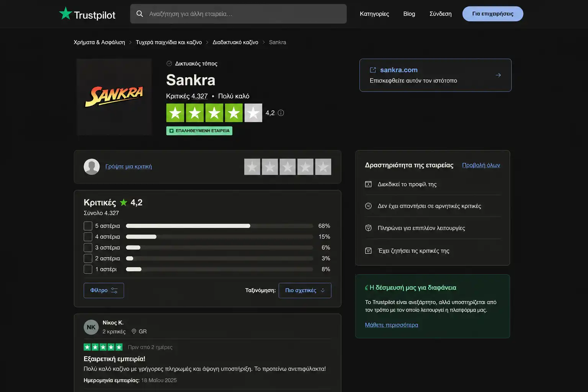Click chevron after Χρήματα & Ασφάλιση breadcrumb

[x=131, y=42]
